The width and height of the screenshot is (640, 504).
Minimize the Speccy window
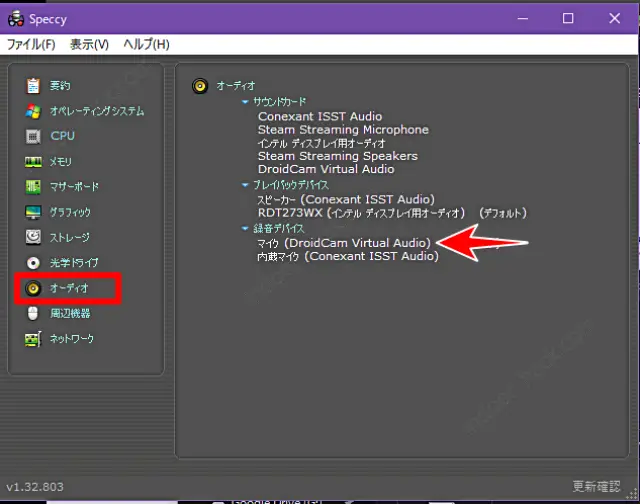(523, 18)
